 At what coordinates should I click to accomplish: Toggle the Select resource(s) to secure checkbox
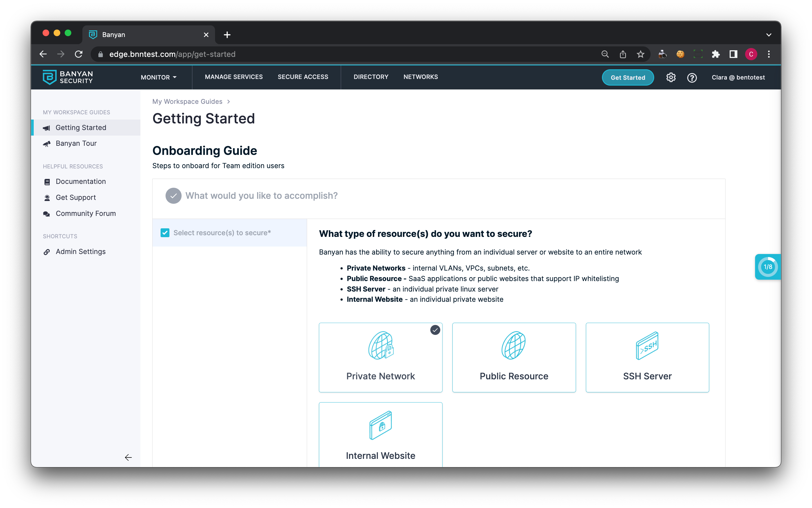[165, 232]
